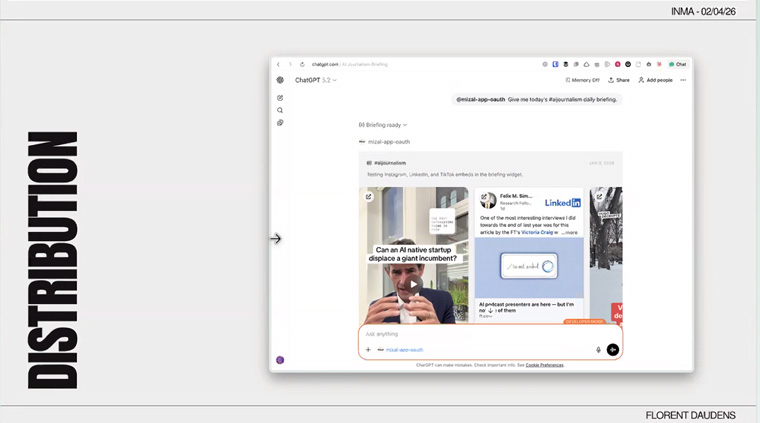Open the Victoria Craig link

tap(537, 233)
